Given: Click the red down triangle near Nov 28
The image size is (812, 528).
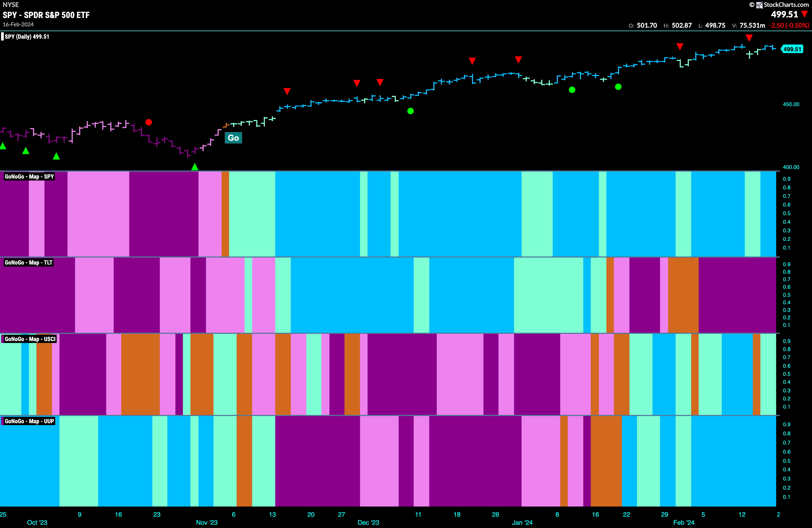Looking at the screenshot, I should (357, 83).
